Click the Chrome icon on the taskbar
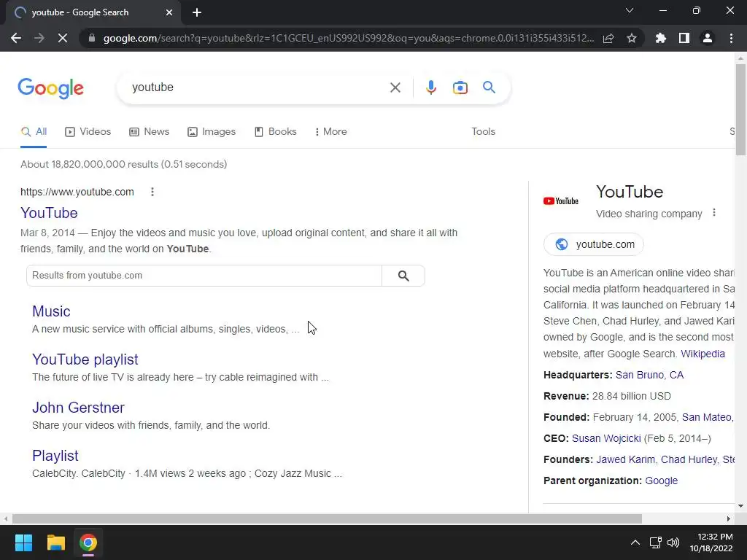 click(x=88, y=542)
